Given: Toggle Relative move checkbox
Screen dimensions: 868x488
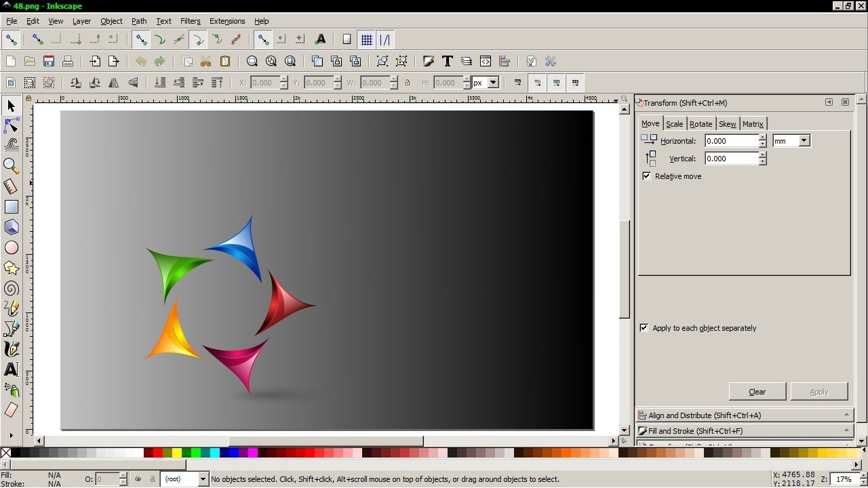Looking at the screenshot, I should 646,176.
